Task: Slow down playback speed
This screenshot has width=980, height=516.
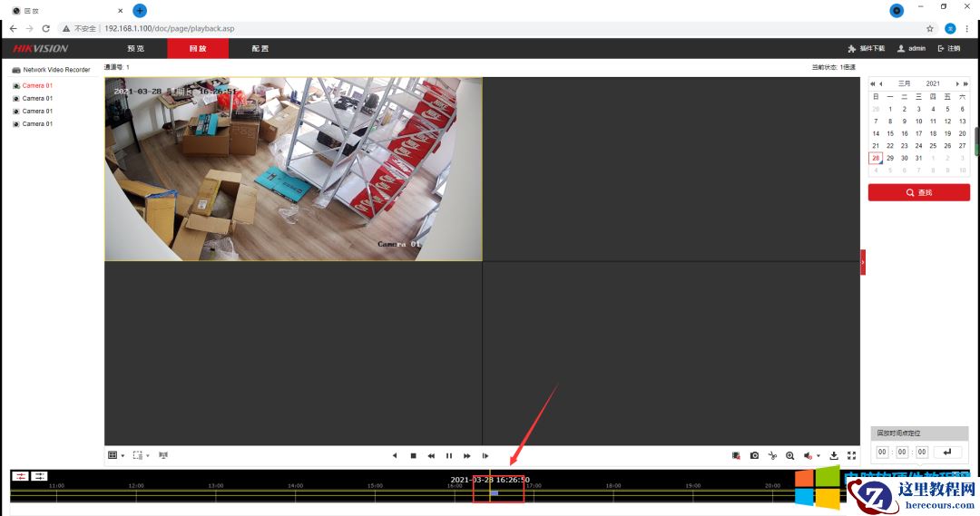Action: pyautogui.click(x=431, y=455)
